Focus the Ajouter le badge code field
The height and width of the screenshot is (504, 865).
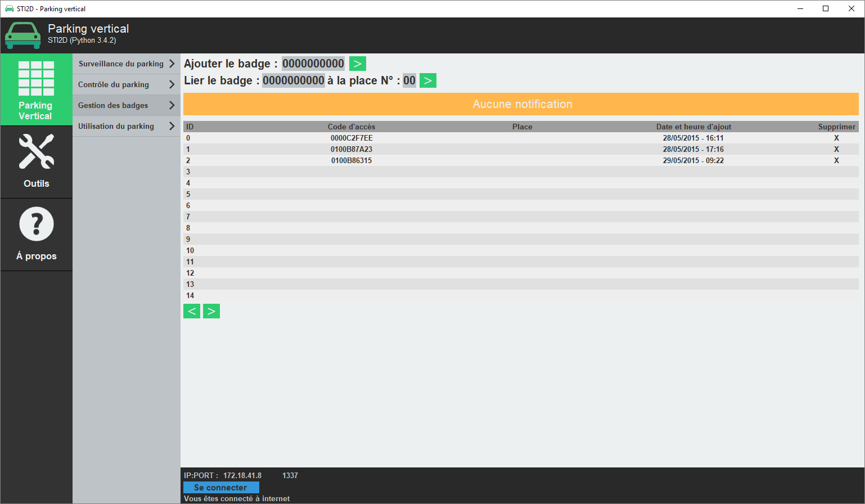tap(313, 64)
